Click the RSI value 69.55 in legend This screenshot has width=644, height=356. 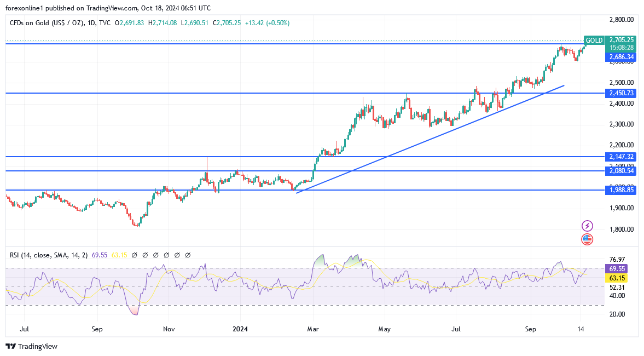[x=100, y=255]
